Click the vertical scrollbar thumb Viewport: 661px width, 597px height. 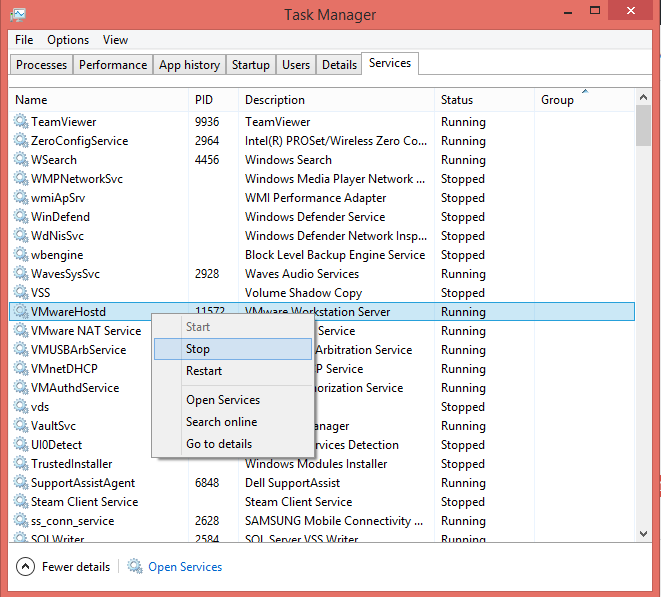[643, 126]
